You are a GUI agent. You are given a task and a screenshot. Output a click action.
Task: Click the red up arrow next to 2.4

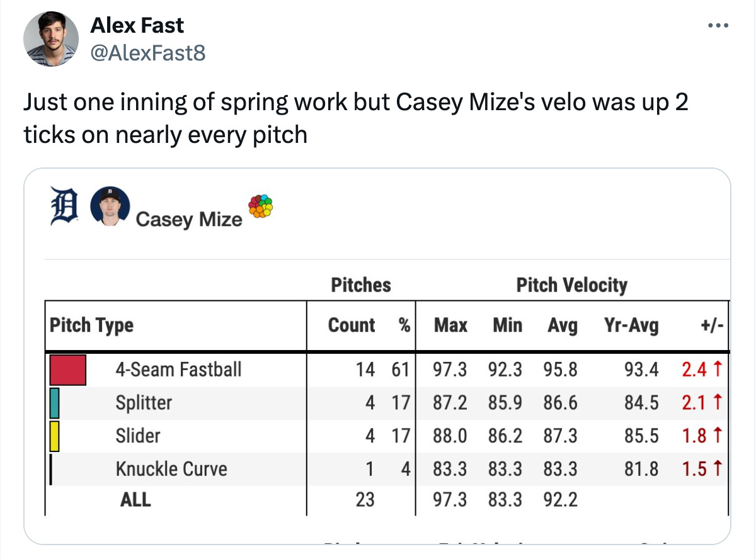click(x=717, y=370)
